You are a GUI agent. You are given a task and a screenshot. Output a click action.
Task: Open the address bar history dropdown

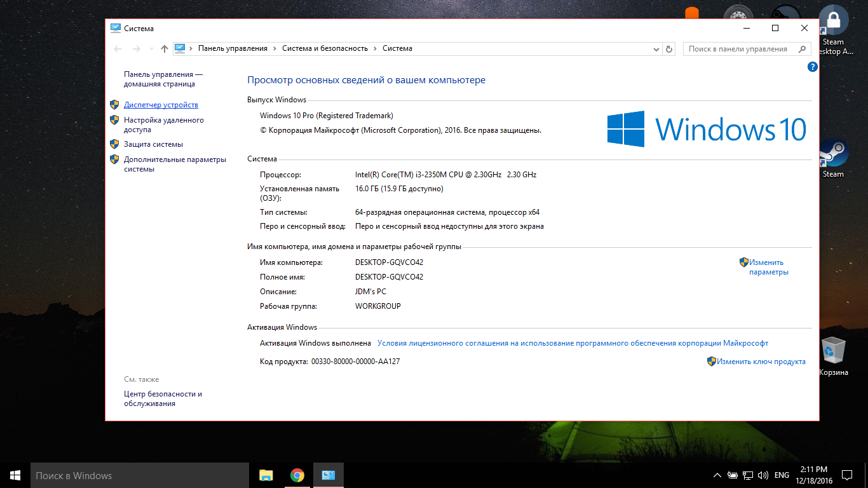[656, 49]
